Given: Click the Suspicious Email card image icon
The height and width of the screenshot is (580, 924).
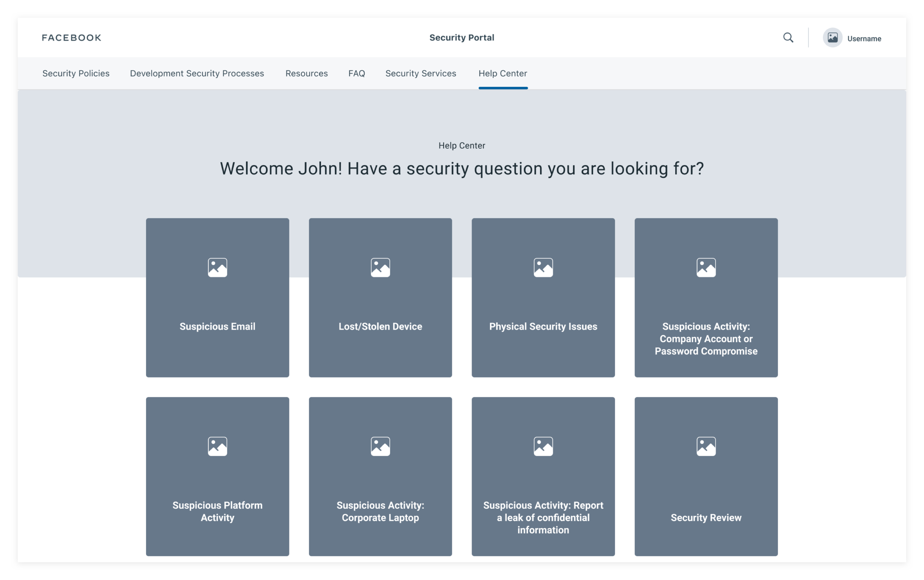Looking at the screenshot, I should click(218, 267).
